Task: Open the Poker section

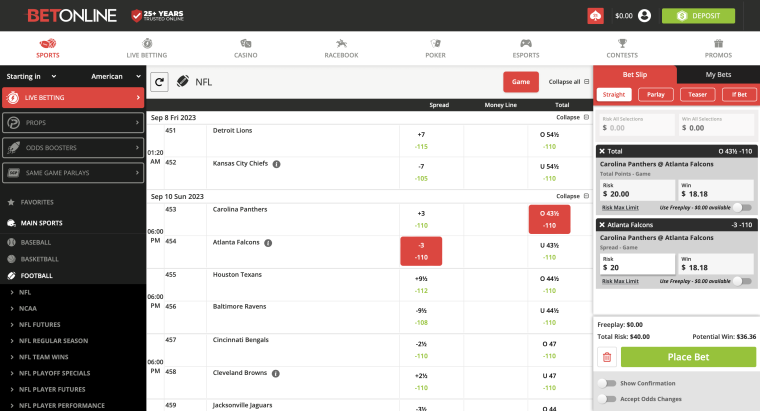Action: tap(435, 48)
